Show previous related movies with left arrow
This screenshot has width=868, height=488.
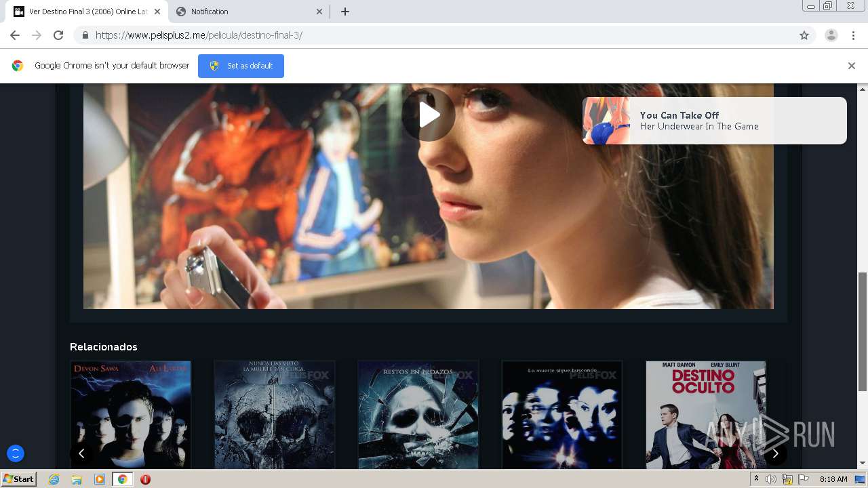tap(81, 453)
